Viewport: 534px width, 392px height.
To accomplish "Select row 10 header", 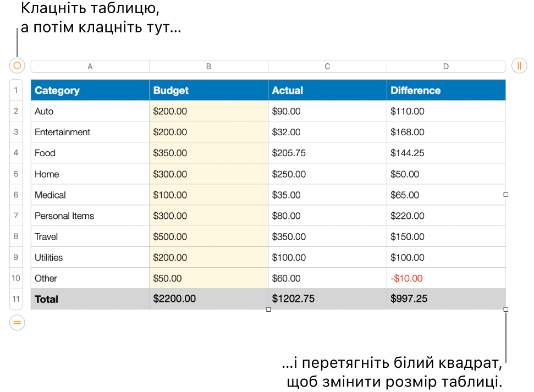I will tap(16, 278).
